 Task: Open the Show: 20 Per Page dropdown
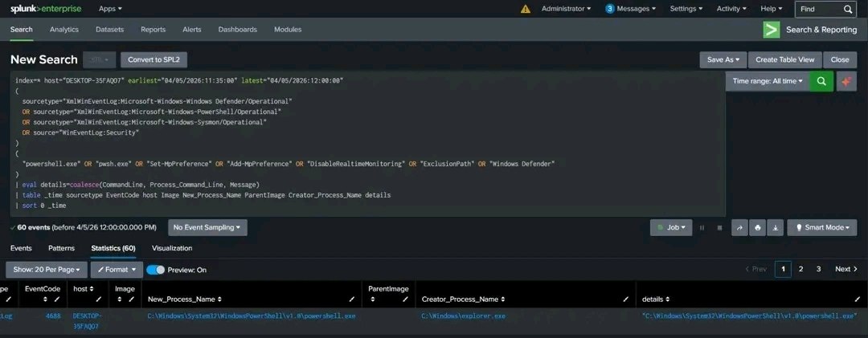click(47, 270)
